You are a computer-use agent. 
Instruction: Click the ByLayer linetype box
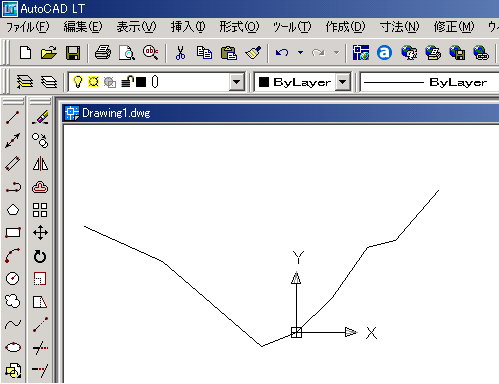(x=429, y=82)
